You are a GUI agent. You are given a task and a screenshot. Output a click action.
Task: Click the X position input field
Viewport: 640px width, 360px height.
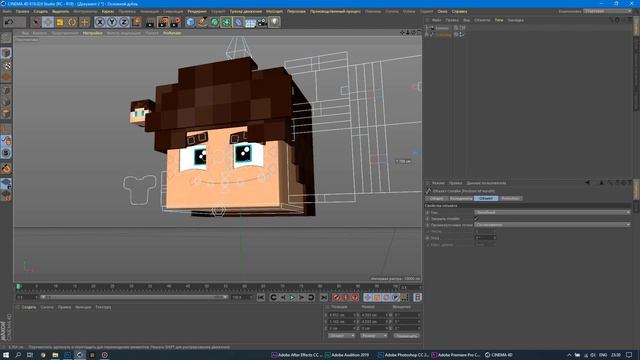point(342,315)
